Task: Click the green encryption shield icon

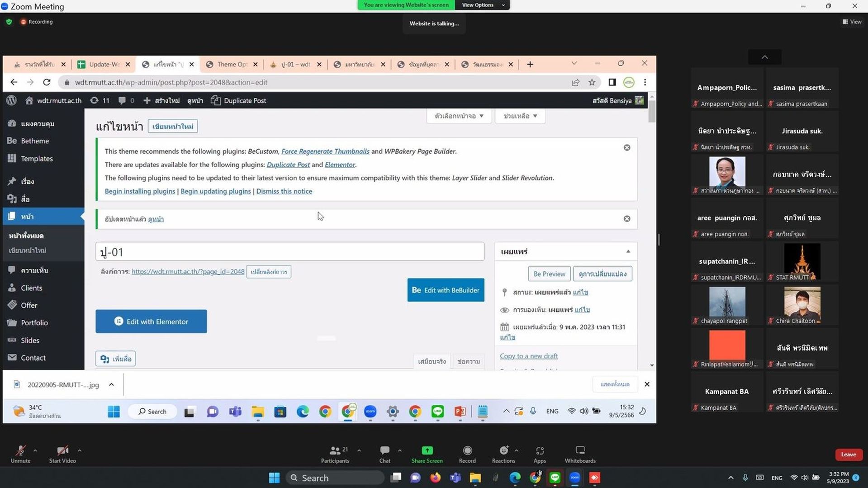Action: point(9,22)
